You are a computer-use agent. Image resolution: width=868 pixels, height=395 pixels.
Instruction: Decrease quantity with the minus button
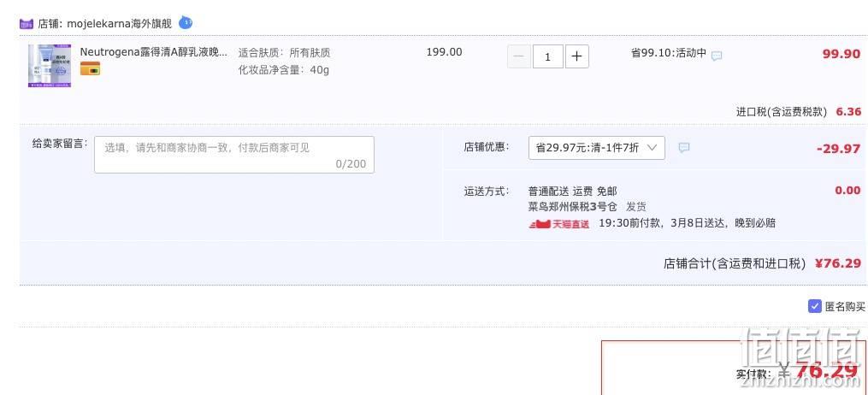click(x=519, y=56)
